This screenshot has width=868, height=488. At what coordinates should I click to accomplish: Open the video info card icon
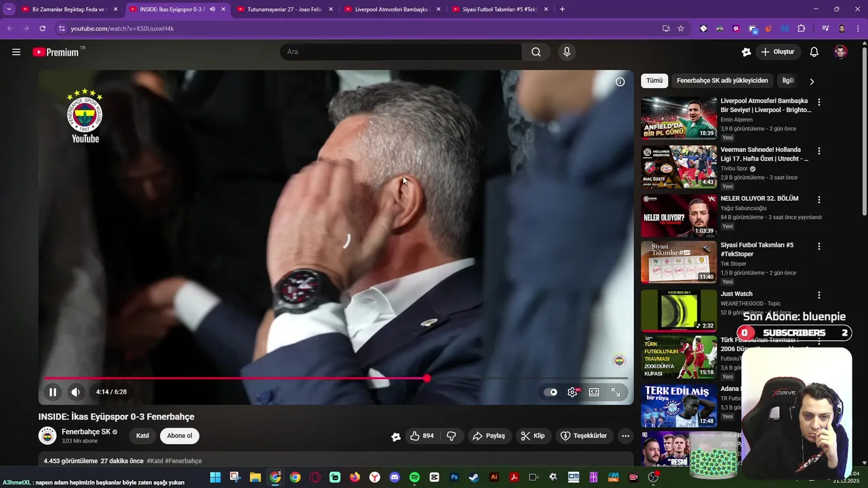click(620, 82)
